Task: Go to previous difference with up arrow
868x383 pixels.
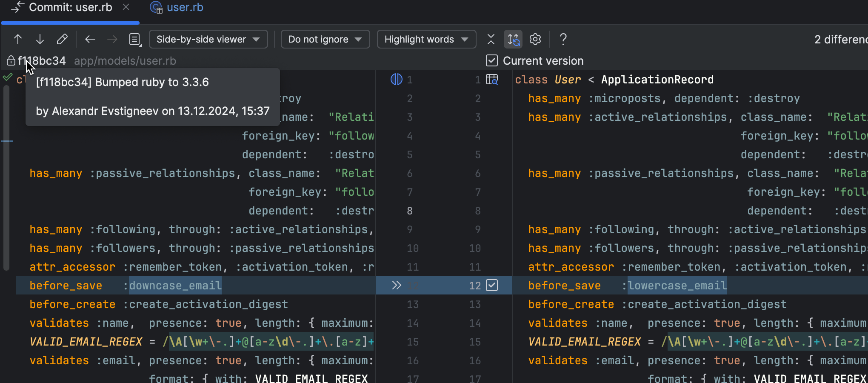Action: pyautogui.click(x=18, y=40)
